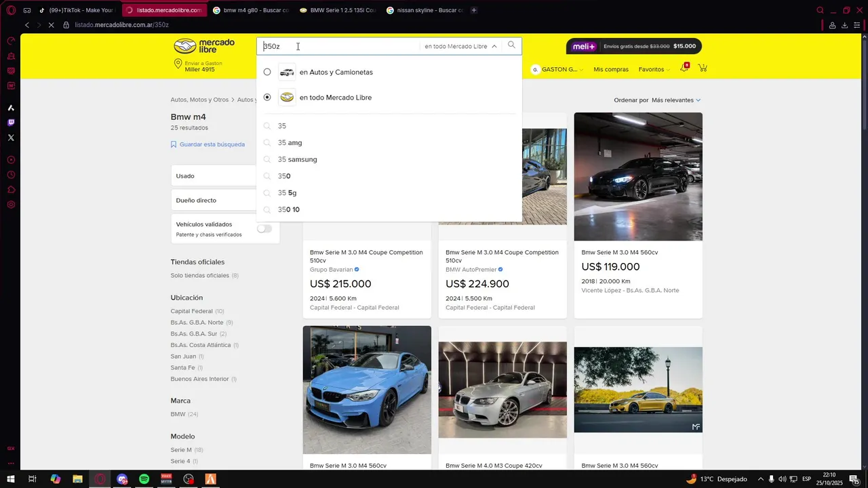Open File Explorer from the taskbar
This screenshot has width=868, height=488.
[77, 479]
